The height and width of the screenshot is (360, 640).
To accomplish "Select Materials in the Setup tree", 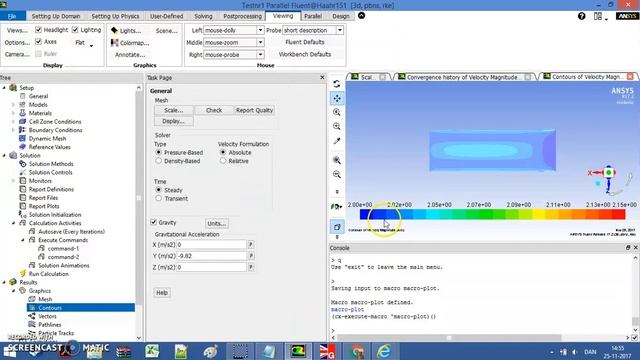I will [x=40, y=113].
